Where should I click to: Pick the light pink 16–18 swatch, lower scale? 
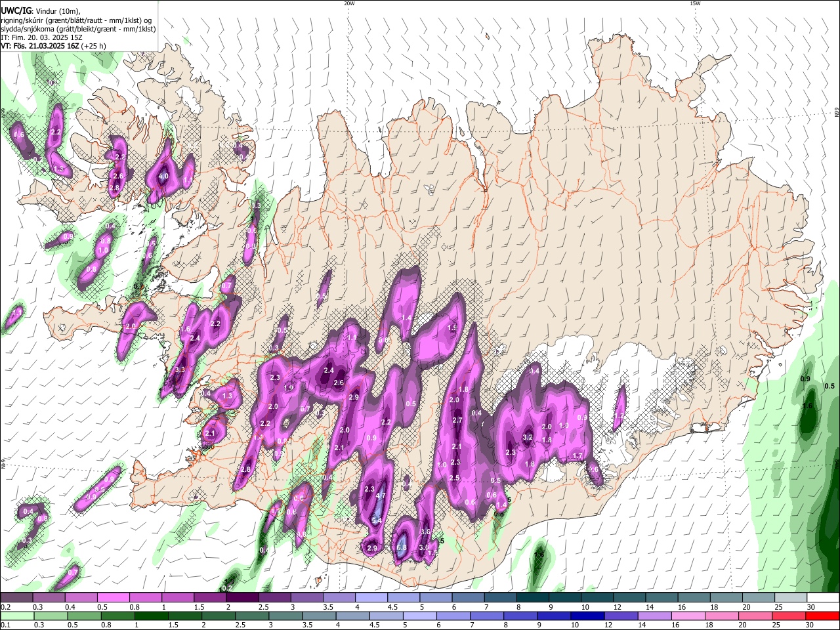click(688, 616)
